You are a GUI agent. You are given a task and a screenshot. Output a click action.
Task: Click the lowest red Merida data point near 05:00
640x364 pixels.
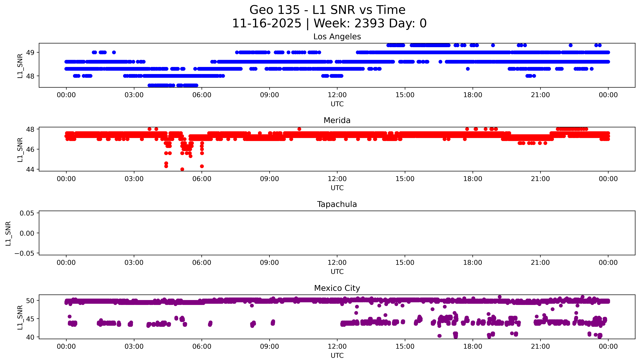tap(182, 169)
